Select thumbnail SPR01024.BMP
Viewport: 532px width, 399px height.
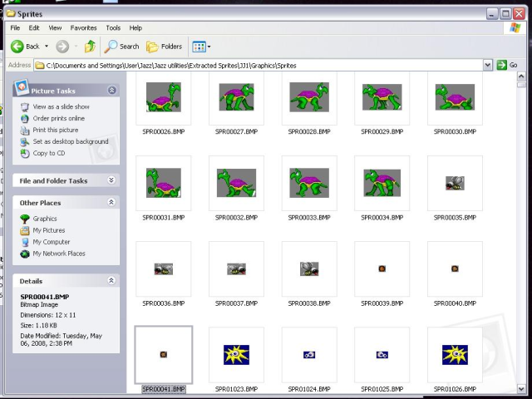click(x=309, y=355)
